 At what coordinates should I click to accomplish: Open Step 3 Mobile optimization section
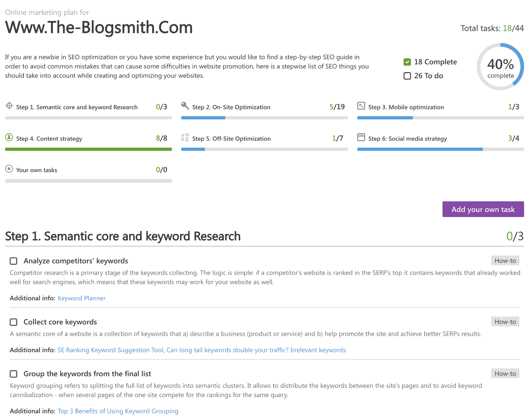pyautogui.click(x=406, y=107)
